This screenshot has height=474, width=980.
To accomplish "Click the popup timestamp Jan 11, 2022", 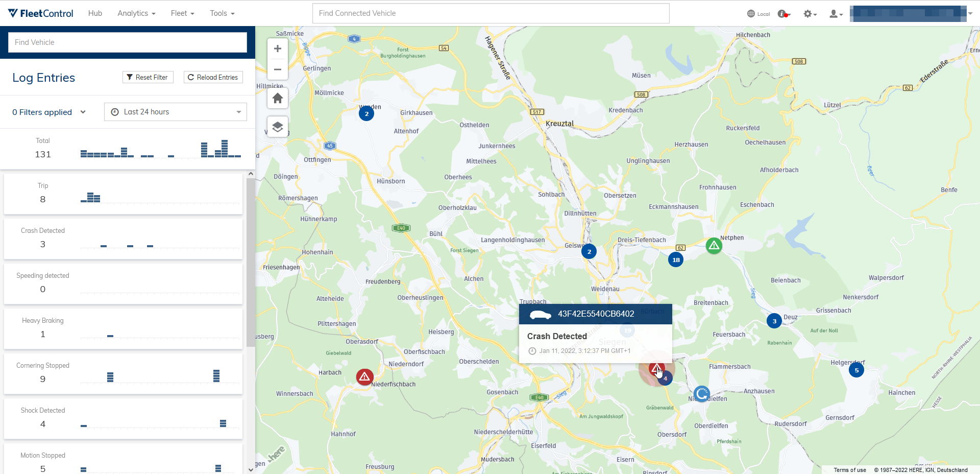I will 584,351.
